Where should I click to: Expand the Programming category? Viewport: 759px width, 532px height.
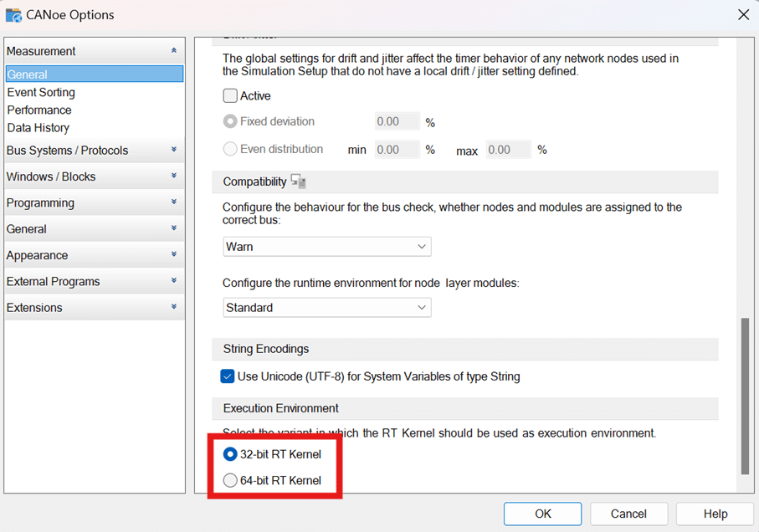[94, 202]
